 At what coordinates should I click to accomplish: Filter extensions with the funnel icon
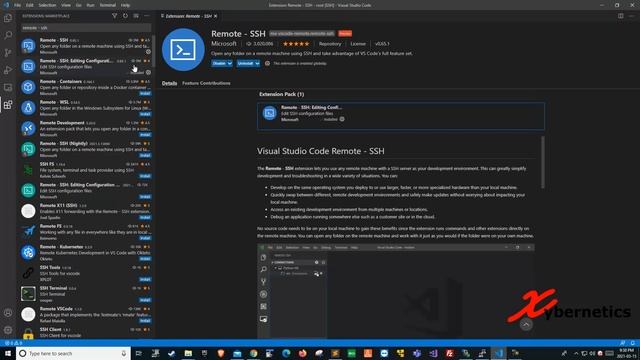[114, 16]
